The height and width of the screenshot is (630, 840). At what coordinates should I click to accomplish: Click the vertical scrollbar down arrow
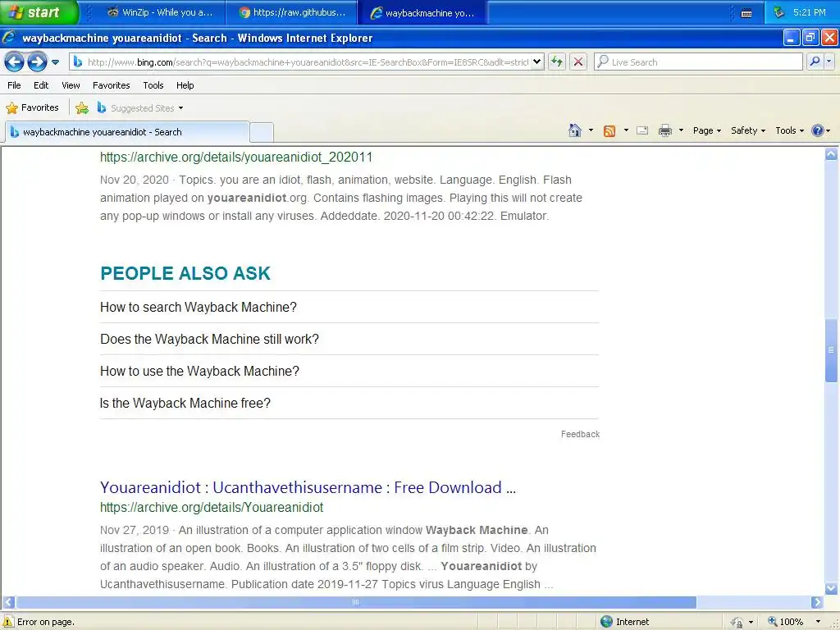coord(831,588)
